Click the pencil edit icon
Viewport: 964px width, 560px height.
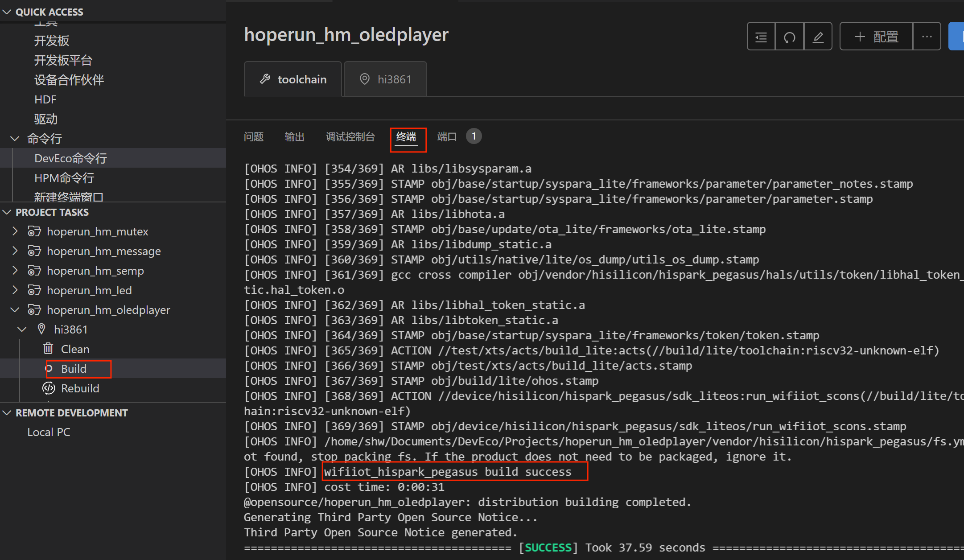tap(818, 37)
